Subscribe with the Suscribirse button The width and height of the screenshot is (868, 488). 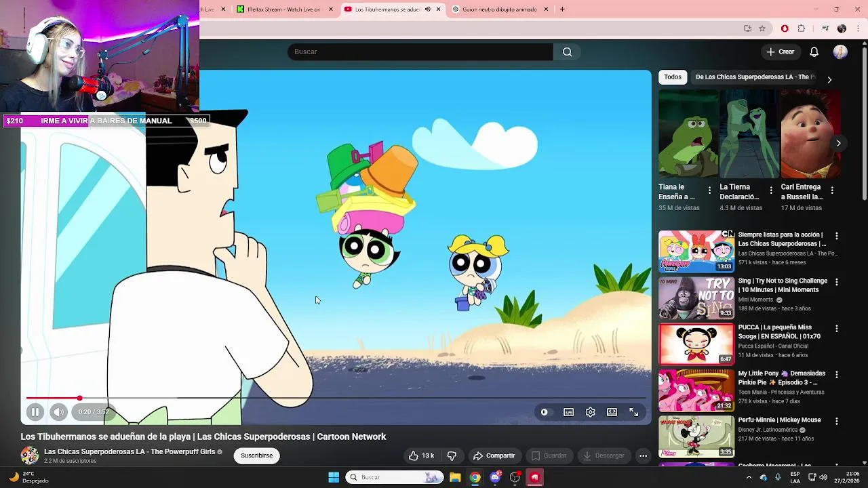(x=256, y=455)
